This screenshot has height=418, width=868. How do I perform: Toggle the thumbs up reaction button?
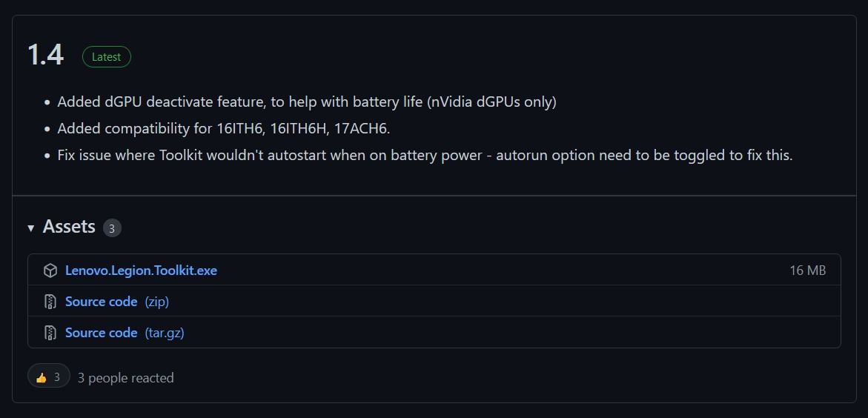pyautogui.click(x=49, y=376)
